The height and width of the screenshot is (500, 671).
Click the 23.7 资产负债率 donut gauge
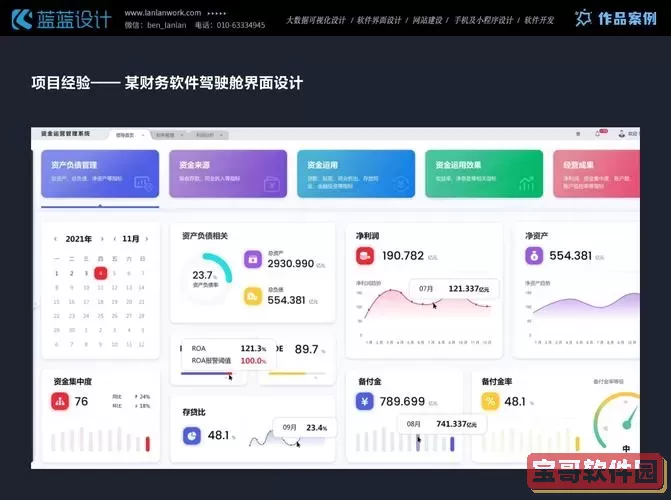(x=207, y=278)
